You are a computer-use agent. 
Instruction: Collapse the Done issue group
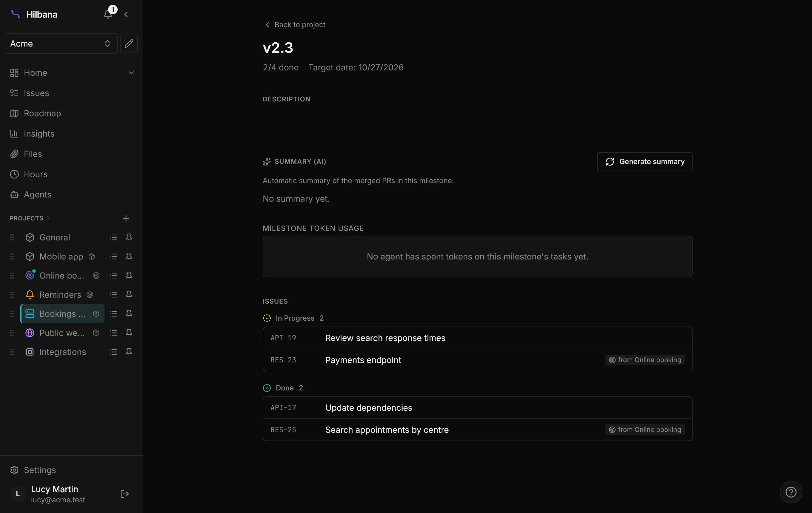(283, 388)
